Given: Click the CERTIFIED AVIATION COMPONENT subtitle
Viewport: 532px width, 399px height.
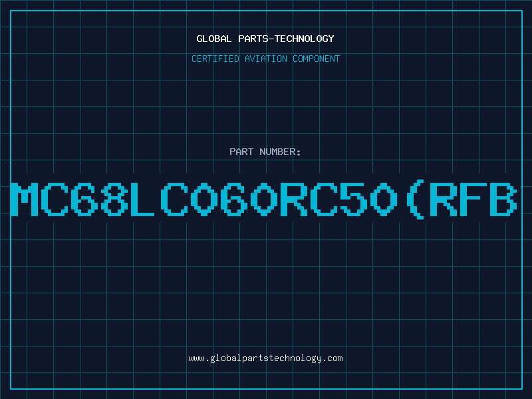Looking at the screenshot, I should click(x=265, y=59).
